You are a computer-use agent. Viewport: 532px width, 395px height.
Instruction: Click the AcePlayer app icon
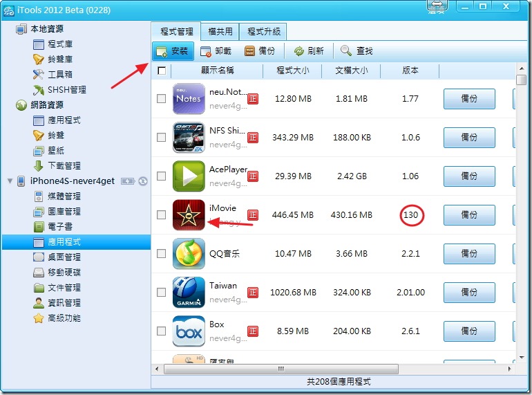click(x=189, y=176)
